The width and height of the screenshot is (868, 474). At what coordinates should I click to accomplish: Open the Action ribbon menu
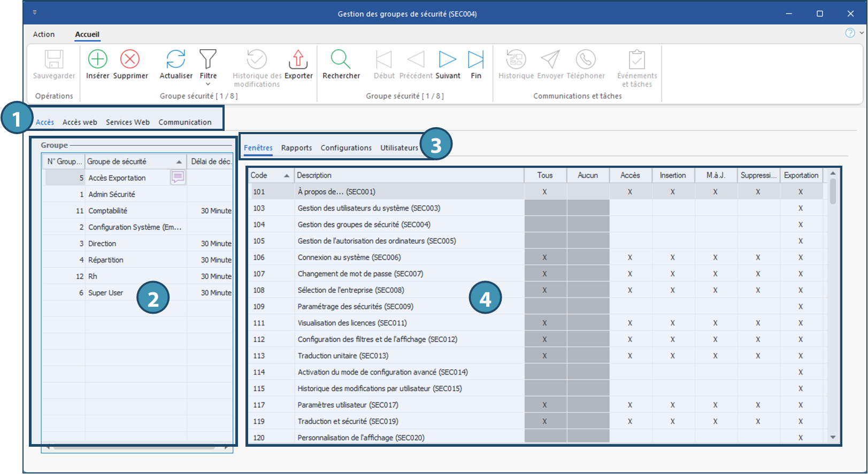coord(44,34)
